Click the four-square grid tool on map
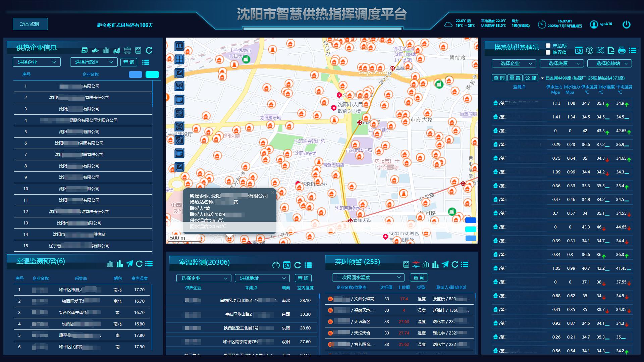Image resolution: width=644 pixels, height=362 pixels. [179, 59]
